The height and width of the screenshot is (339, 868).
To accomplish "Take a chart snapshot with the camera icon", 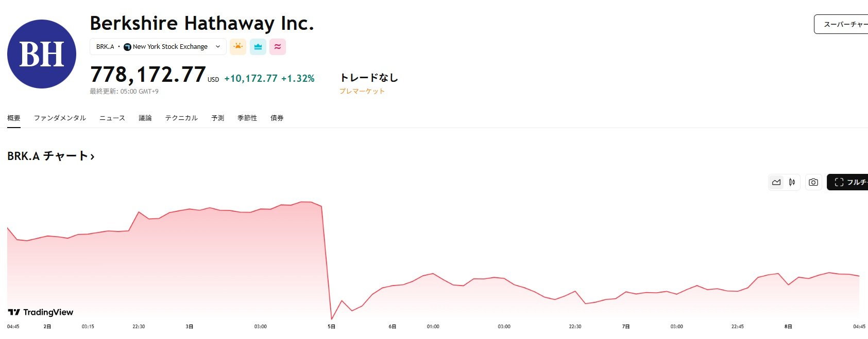I will click(813, 182).
